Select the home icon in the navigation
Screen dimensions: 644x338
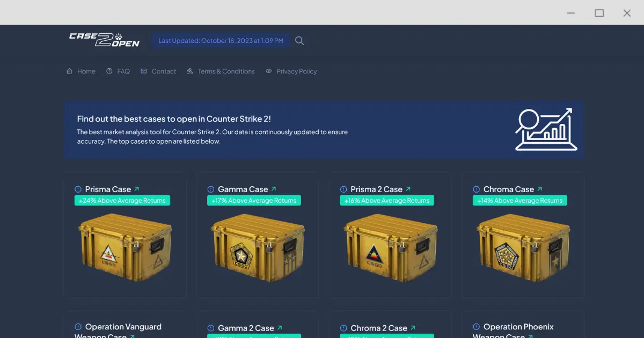(69, 71)
